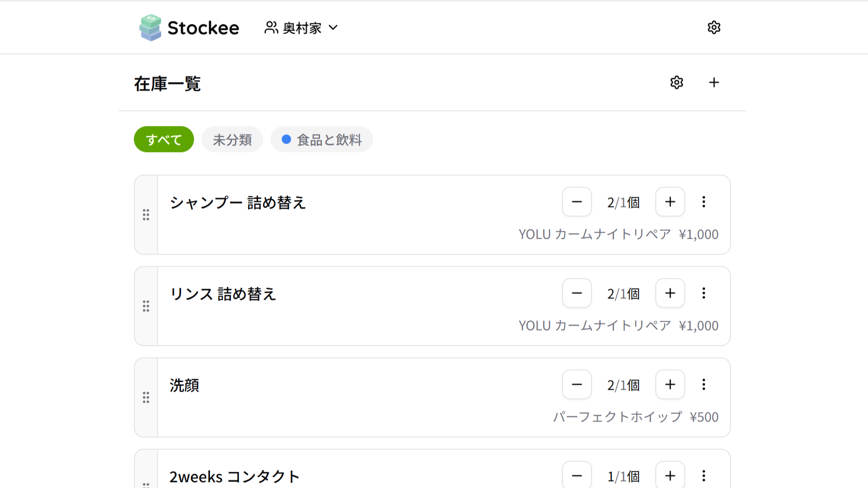This screenshot has width=868, height=488.
Task: Decrease リンス 詰め替え quantity
Action: 576,293
